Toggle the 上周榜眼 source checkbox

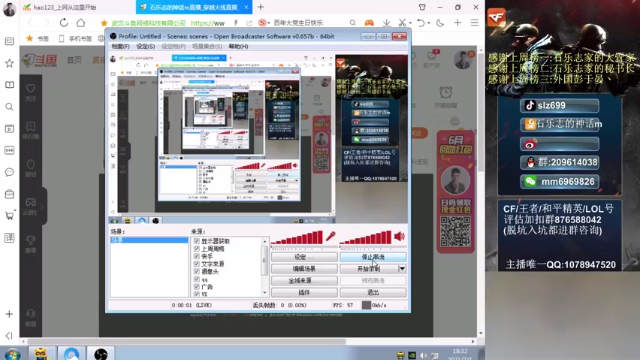[x=197, y=249]
